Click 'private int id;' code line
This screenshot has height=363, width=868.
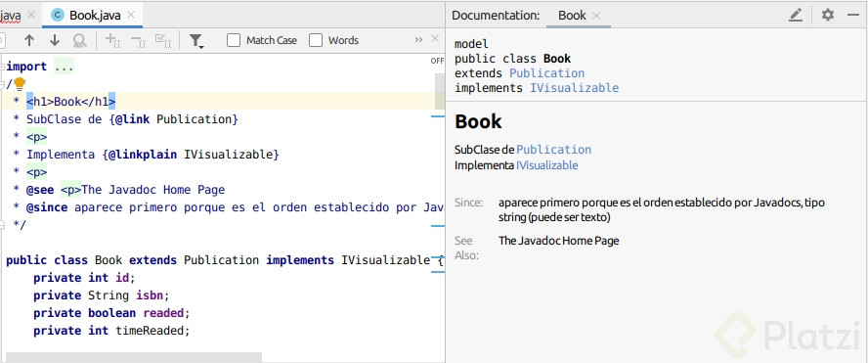tap(84, 278)
